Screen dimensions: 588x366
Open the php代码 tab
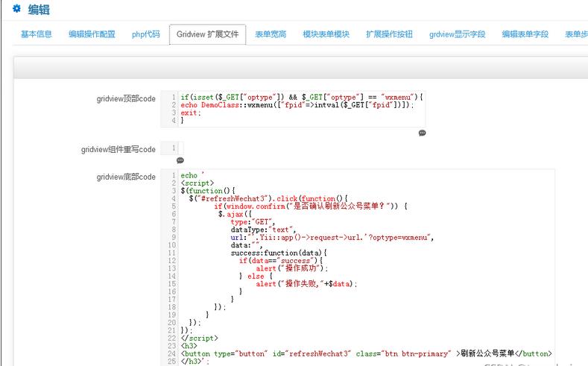pyautogui.click(x=146, y=34)
